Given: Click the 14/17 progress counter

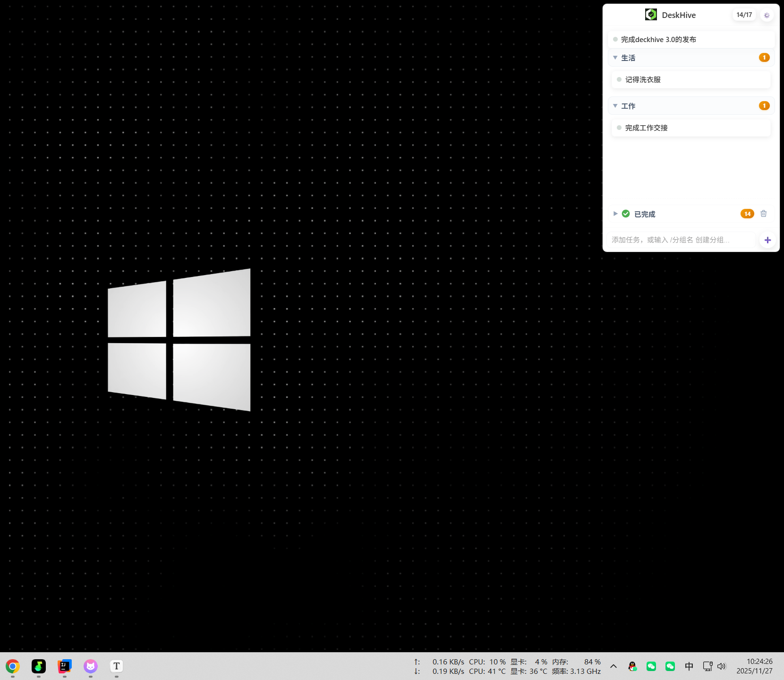Looking at the screenshot, I should coord(744,15).
